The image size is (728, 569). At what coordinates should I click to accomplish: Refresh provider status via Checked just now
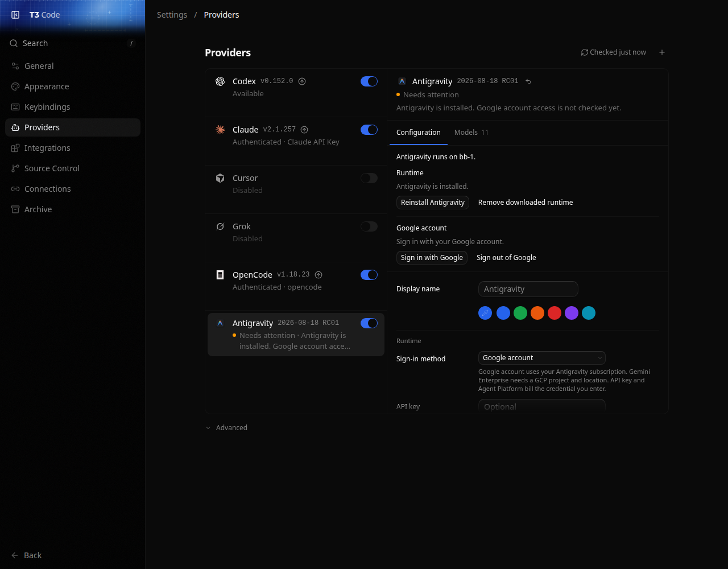tap(613, 52)
